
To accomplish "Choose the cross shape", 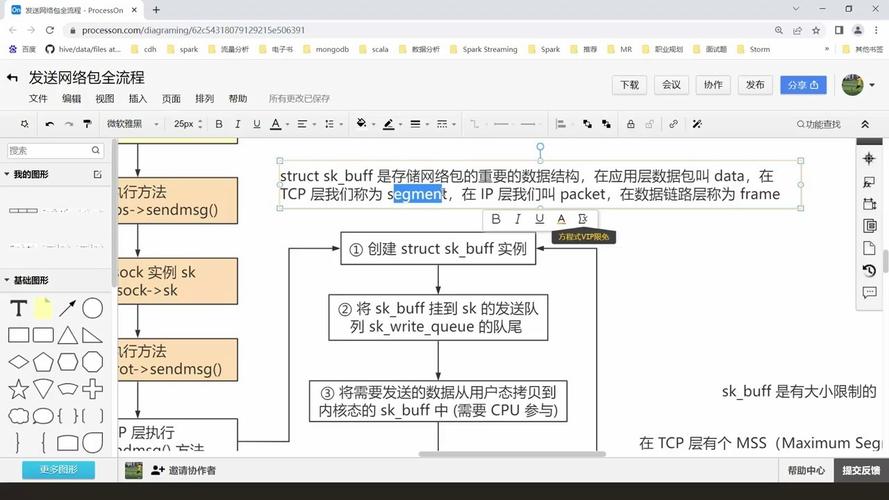I will coord(92,389).
